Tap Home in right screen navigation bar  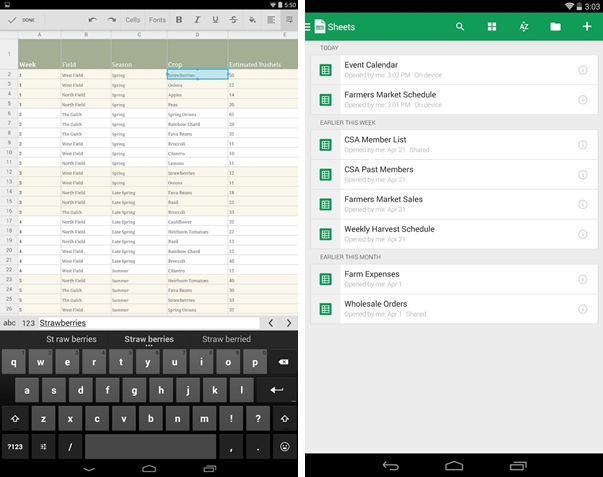454,465
